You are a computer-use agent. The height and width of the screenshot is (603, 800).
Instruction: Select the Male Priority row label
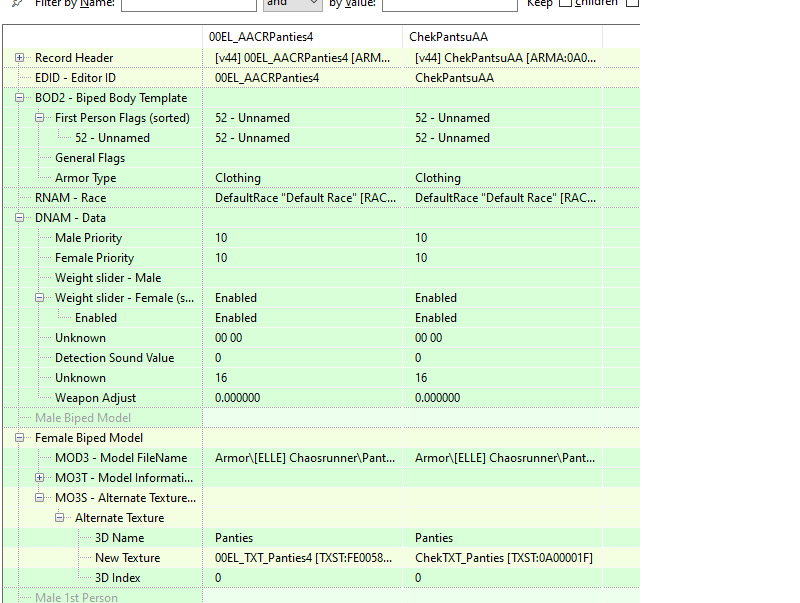point(89,238)
